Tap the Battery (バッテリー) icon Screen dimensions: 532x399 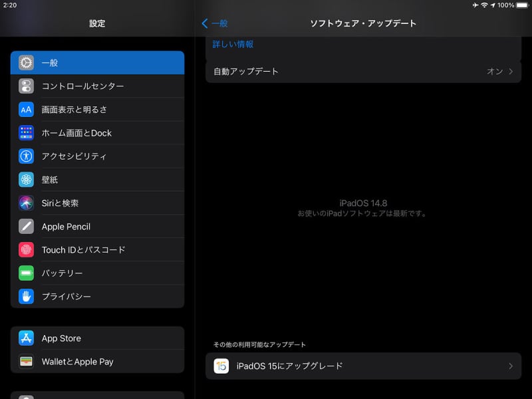[x=26, y=273]
